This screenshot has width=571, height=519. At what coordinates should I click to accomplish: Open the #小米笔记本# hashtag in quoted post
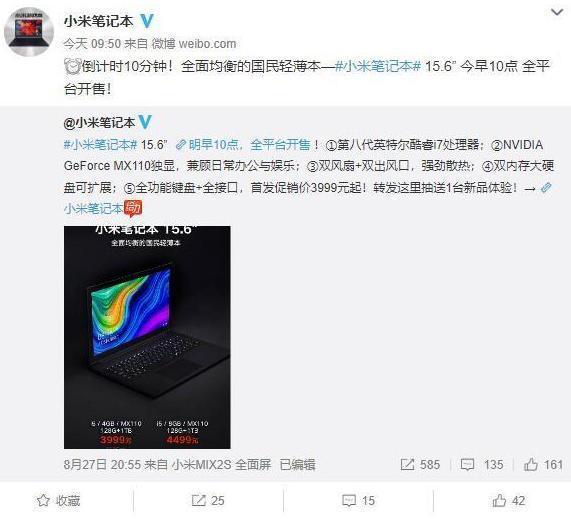click(100, 145)
